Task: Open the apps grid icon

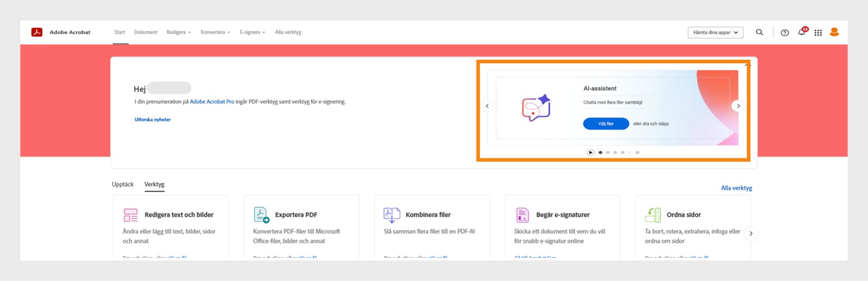Action: 818,33
